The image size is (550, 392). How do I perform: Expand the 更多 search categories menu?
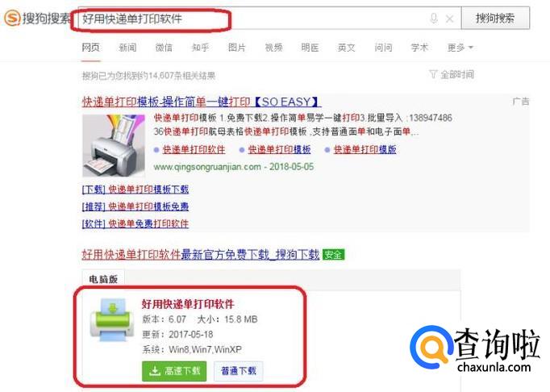(460, 48)
